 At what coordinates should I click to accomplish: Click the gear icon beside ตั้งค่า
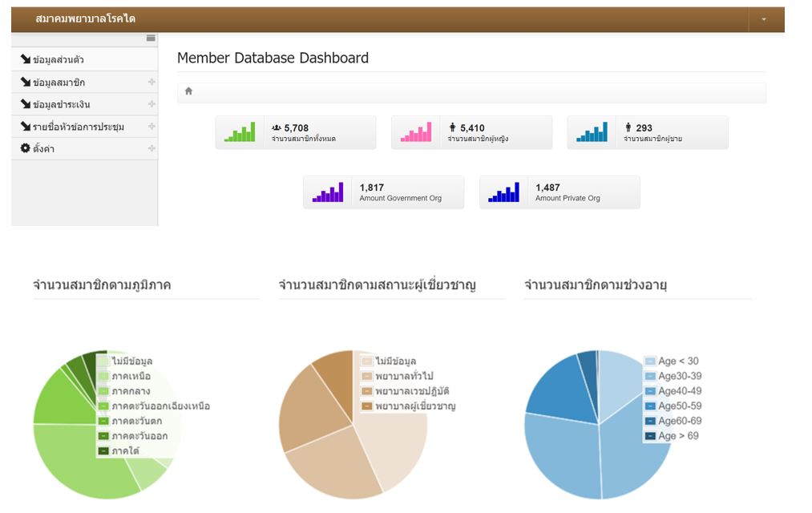[25, 149]
